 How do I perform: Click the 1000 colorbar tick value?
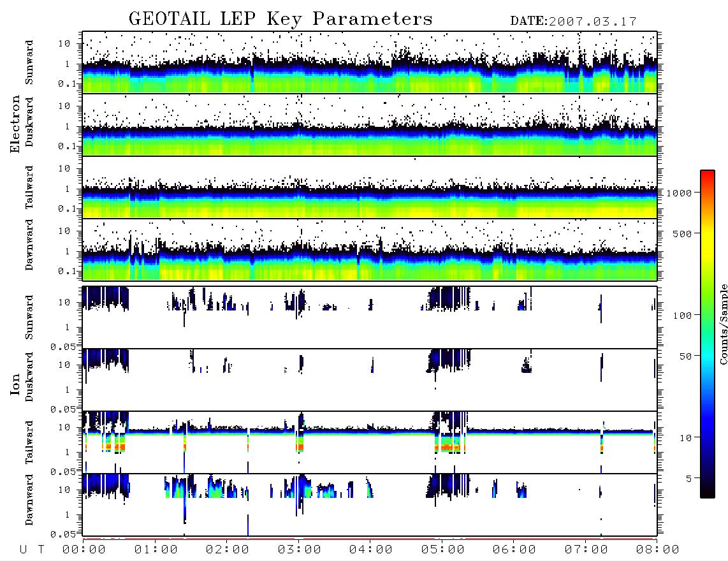(x=679, y=193)
